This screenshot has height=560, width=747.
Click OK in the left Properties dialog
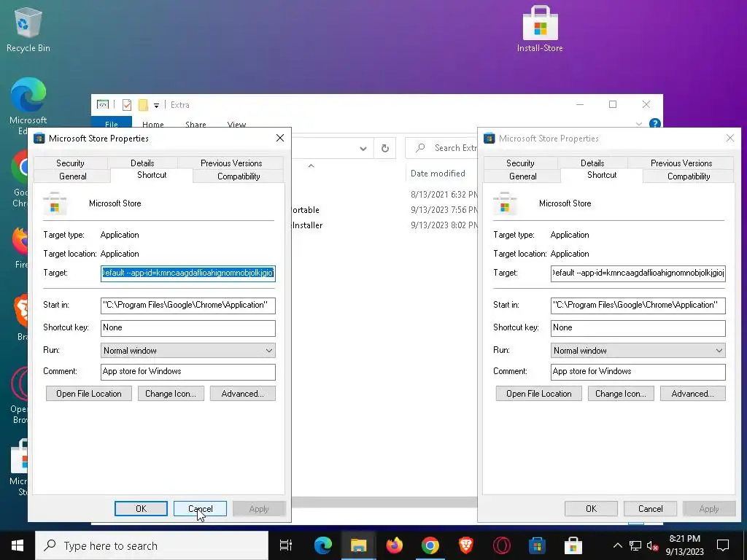141,508
